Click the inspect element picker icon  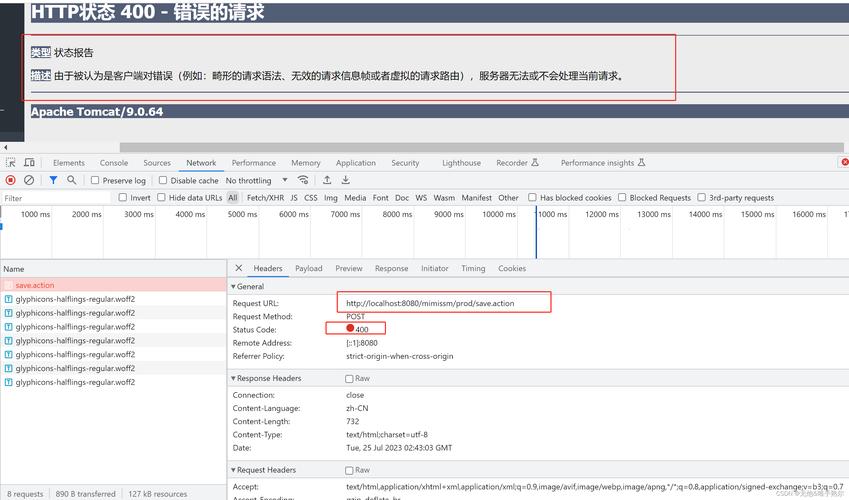(x=11, y=163)
